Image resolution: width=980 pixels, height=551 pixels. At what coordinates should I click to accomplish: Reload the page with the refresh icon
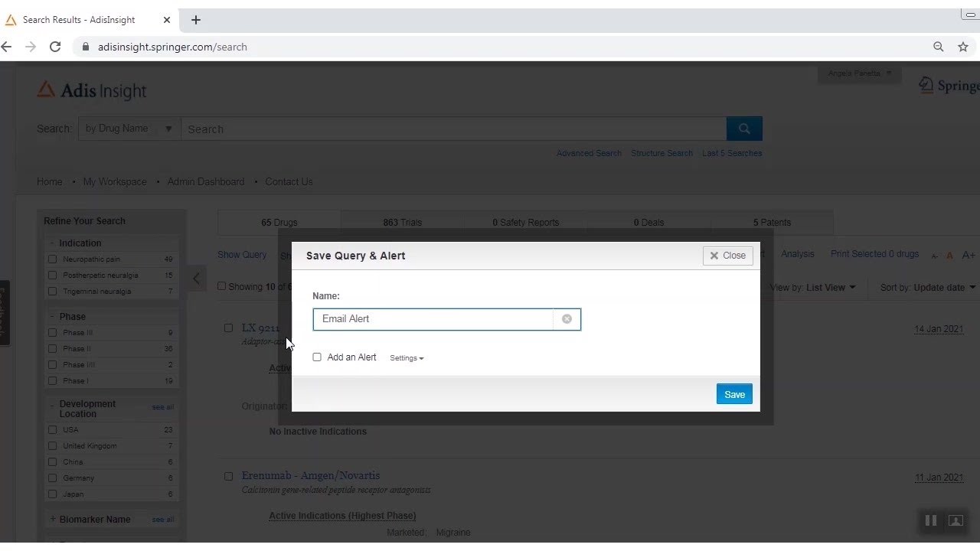[55, 47]
